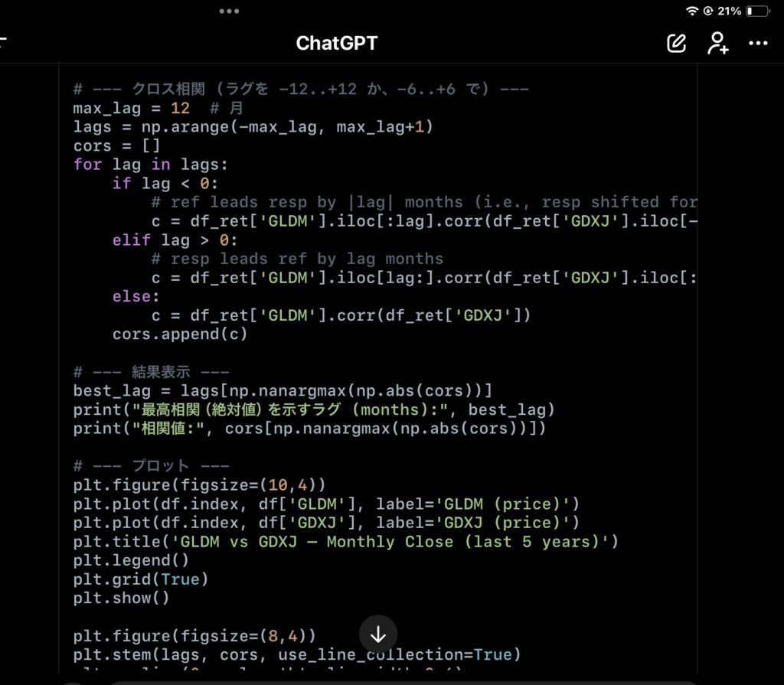Click the 'for lag in lags:' line
The image size is (784, 685).
(x=151, y=165)
